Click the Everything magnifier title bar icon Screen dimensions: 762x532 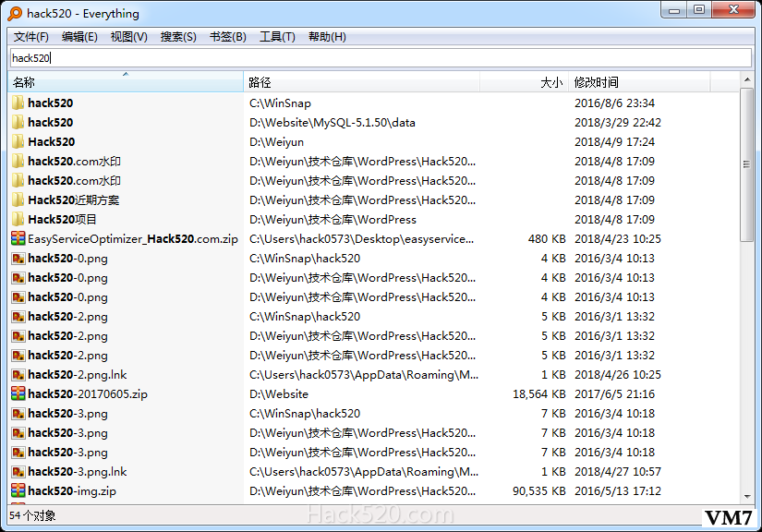pos(15,14)
